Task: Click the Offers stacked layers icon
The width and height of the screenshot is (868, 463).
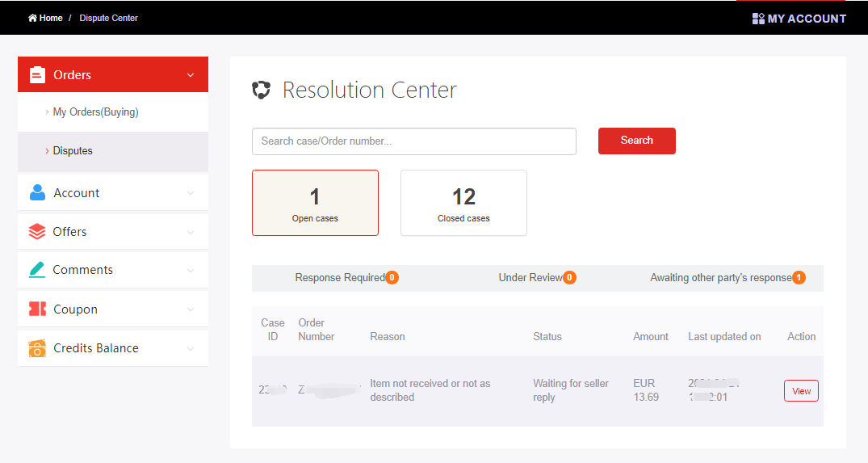Action: pyautogui.click(x=37, y=232)
